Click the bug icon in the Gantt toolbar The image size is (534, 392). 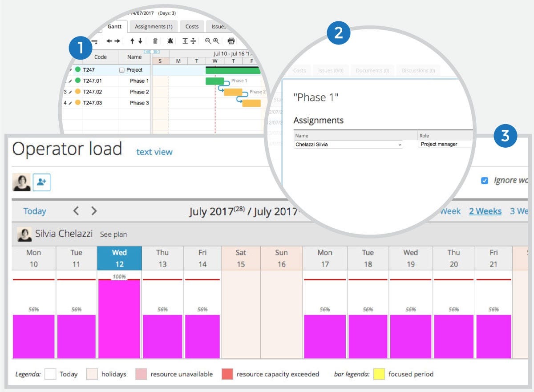pyautogui.click(x=170, y=41)
